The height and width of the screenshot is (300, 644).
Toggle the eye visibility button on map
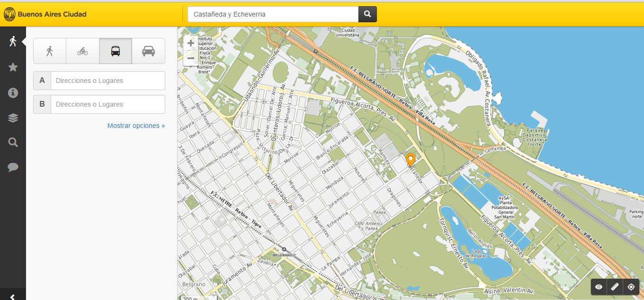(599, 287)
